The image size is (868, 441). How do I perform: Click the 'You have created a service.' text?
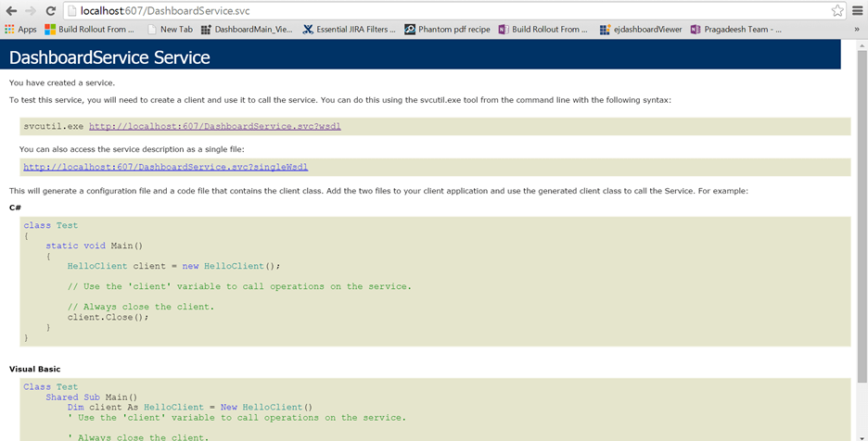62,82
